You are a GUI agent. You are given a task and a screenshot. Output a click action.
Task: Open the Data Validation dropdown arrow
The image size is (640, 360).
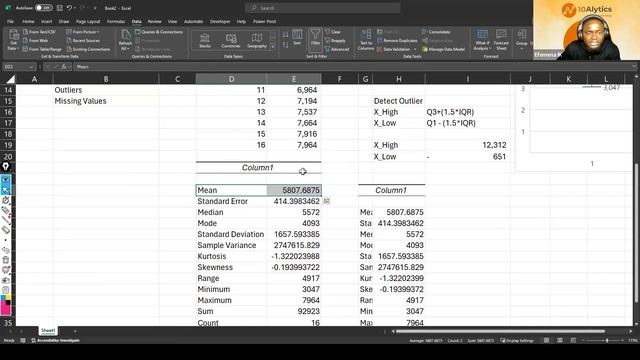click(x=415, y=49)
